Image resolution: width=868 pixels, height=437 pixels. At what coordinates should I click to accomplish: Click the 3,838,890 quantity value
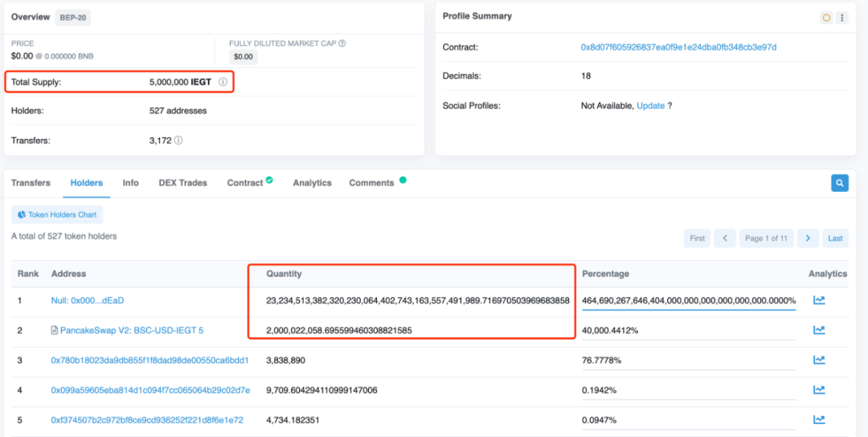[x=285, y=360]
